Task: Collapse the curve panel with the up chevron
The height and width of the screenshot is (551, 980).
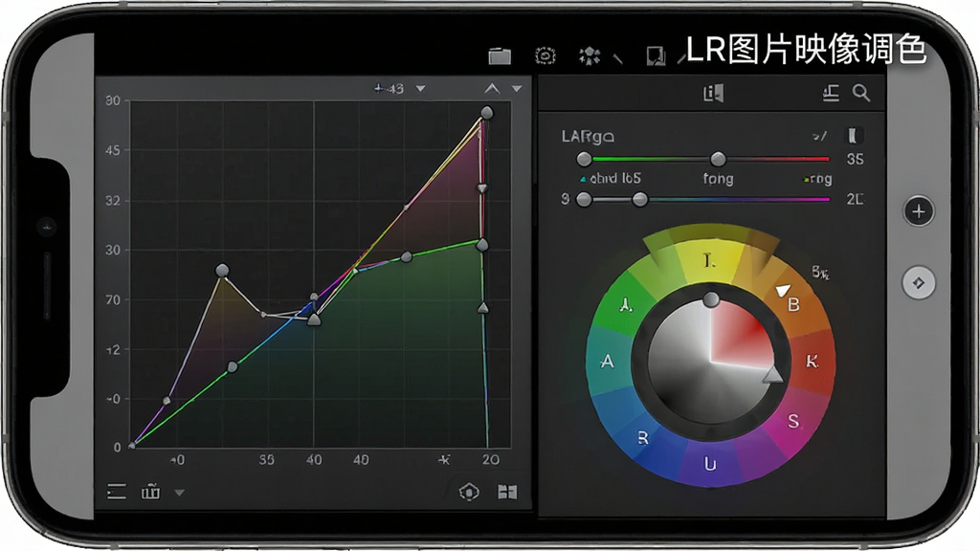Action: click(492, 89)
